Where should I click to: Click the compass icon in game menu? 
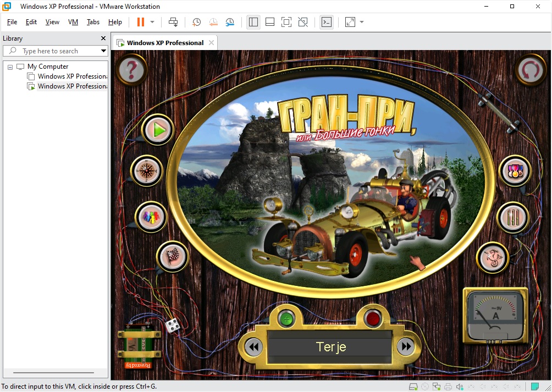click(x=147, y=172)
